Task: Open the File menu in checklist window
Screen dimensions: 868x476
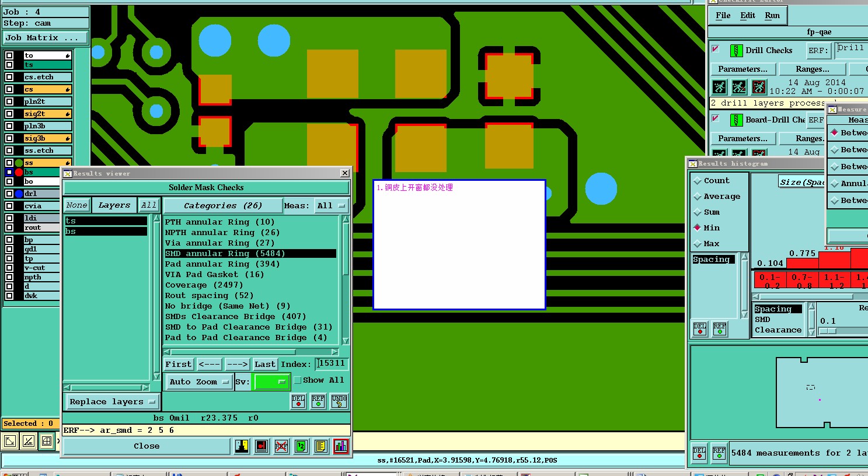Action: click(x=723, y=16)
